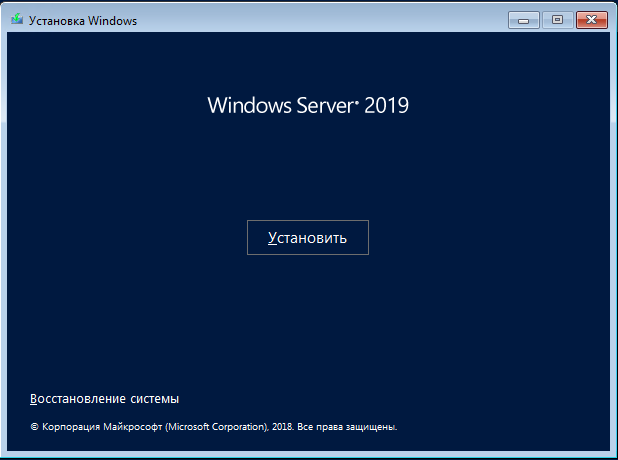Image resolution: width=618 pixels, height=460 pixels.
Task: Click the Windows setup icon in title bar
Action: click(17, 19)
